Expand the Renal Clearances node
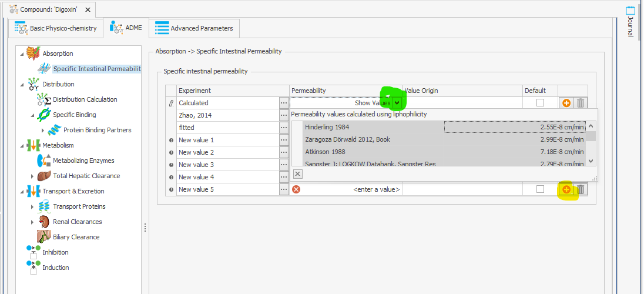Image resolution: width=644 pixels, height=294 pixels. pos(32,222)
